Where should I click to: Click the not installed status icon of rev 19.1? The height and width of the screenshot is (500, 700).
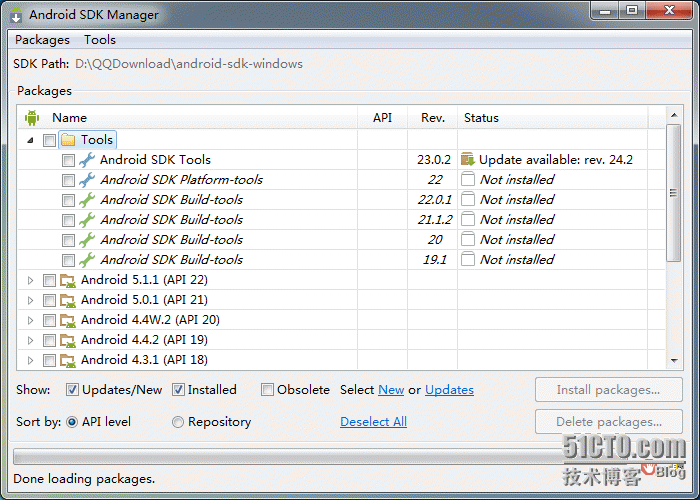click(467, 260)
